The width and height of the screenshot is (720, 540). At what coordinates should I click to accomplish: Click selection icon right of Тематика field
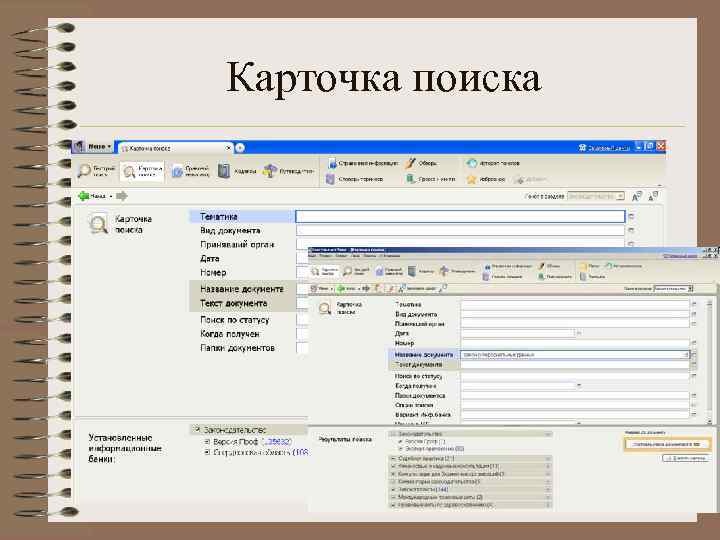coord(631,216)
